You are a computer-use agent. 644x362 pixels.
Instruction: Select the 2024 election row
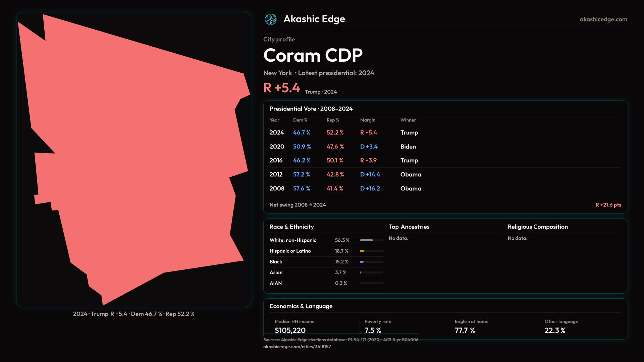[344, 133]
